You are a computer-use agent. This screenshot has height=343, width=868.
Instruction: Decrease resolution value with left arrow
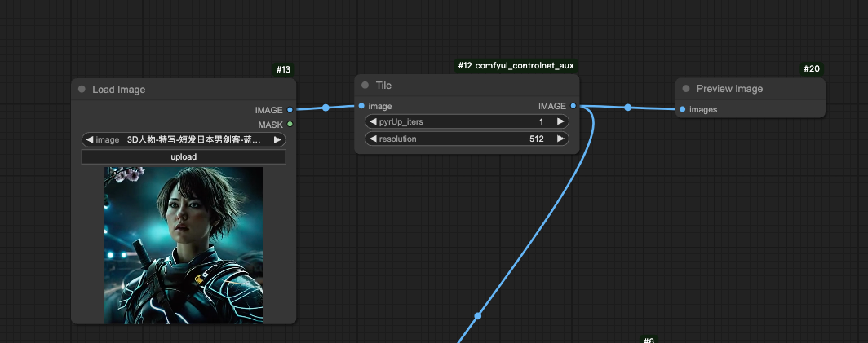point(373,139)
